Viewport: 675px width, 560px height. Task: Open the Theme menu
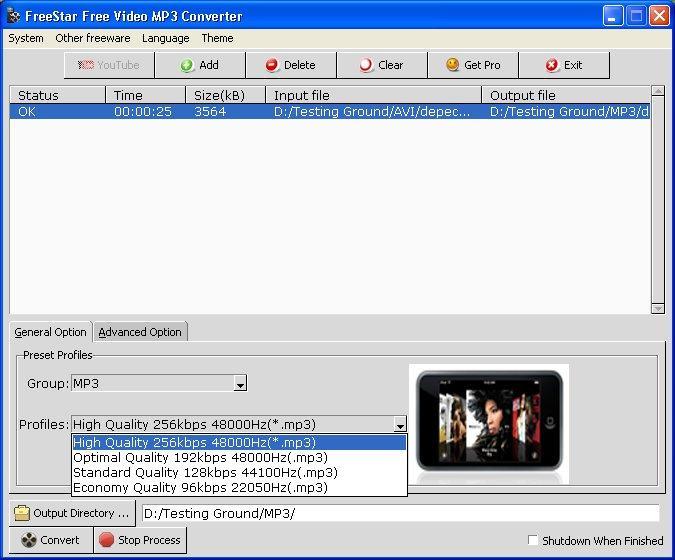coord(217,38)
